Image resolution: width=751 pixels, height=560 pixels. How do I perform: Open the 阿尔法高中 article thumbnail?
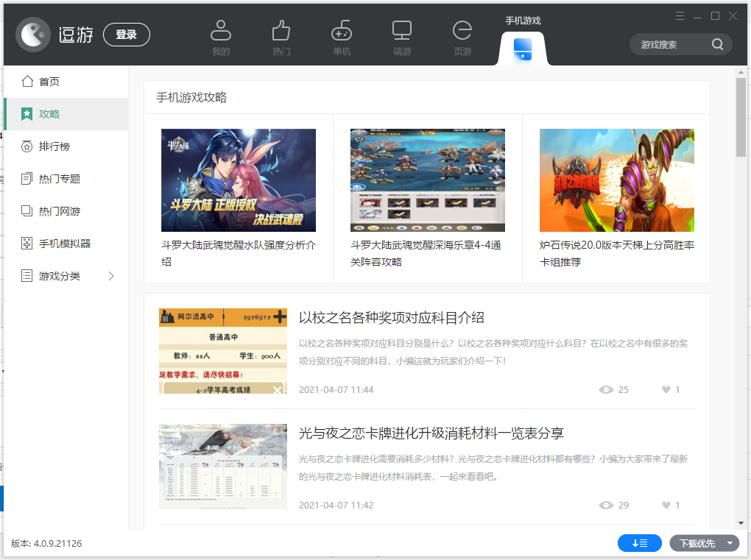tap(223, 351)
